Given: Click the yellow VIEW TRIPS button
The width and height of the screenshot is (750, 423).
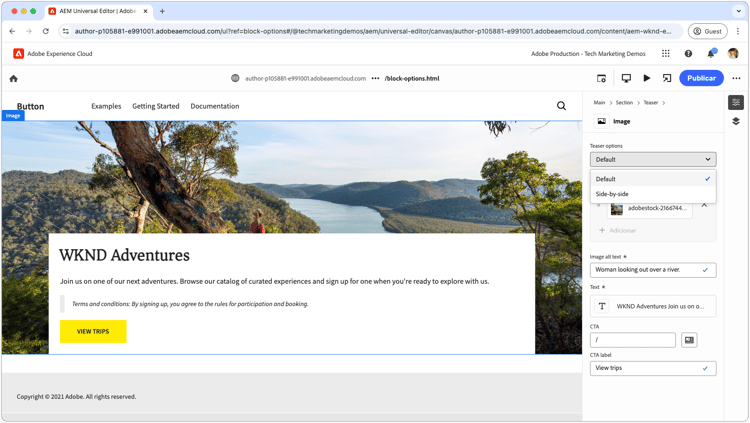Looking at the screenshot, I should coord(93,331).
